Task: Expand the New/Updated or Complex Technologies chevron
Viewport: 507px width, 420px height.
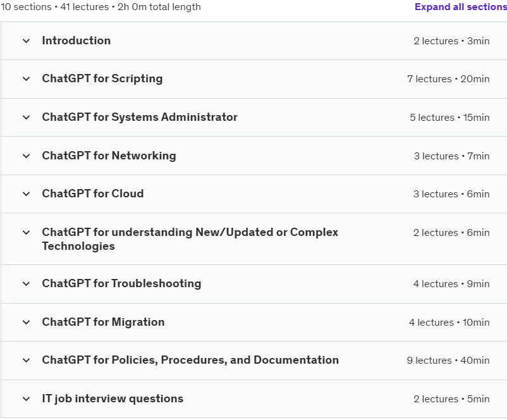Action: 26,233
